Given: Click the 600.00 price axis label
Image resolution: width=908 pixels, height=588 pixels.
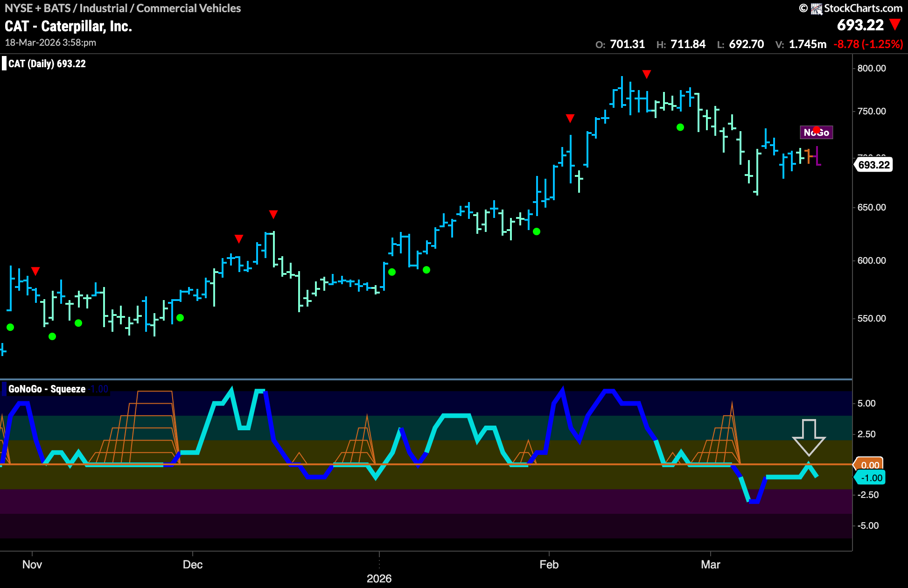Looking at the screenshot, I should (x=872, y=260).
